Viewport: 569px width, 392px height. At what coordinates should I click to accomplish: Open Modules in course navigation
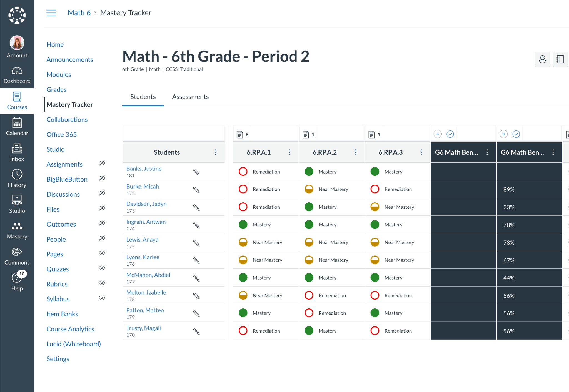(x=59, y=74)
